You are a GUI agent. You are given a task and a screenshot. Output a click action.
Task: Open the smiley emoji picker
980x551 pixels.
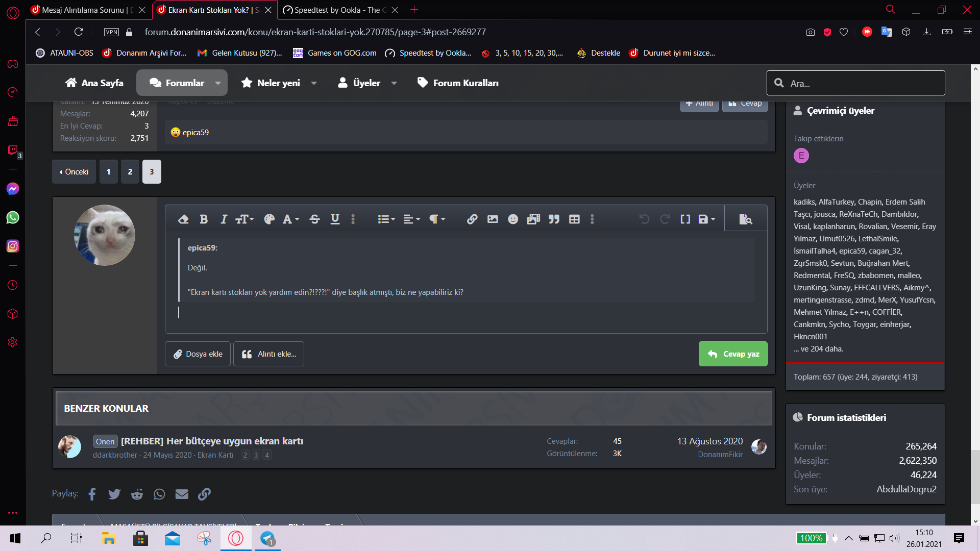tap(513, 219)
